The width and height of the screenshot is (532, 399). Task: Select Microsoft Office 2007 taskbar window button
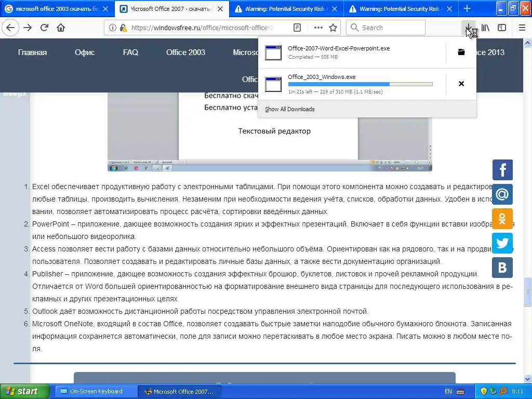click(180, 391)
